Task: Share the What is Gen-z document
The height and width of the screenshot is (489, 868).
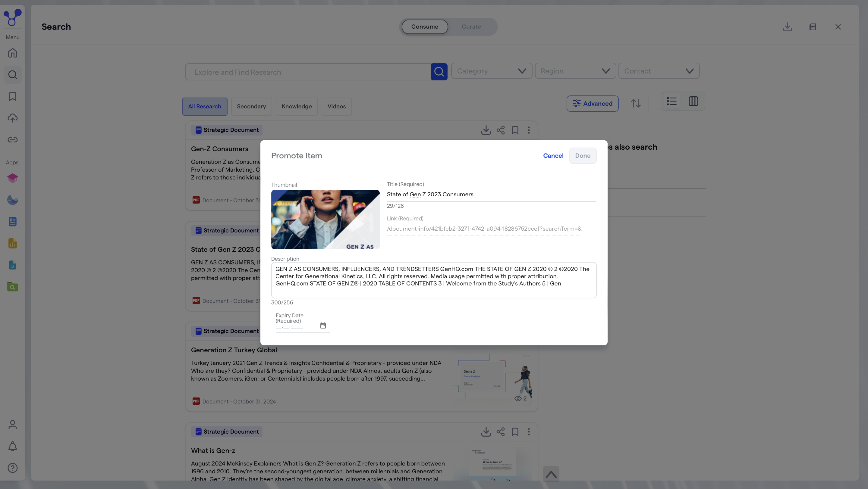Action: [500, 432]
